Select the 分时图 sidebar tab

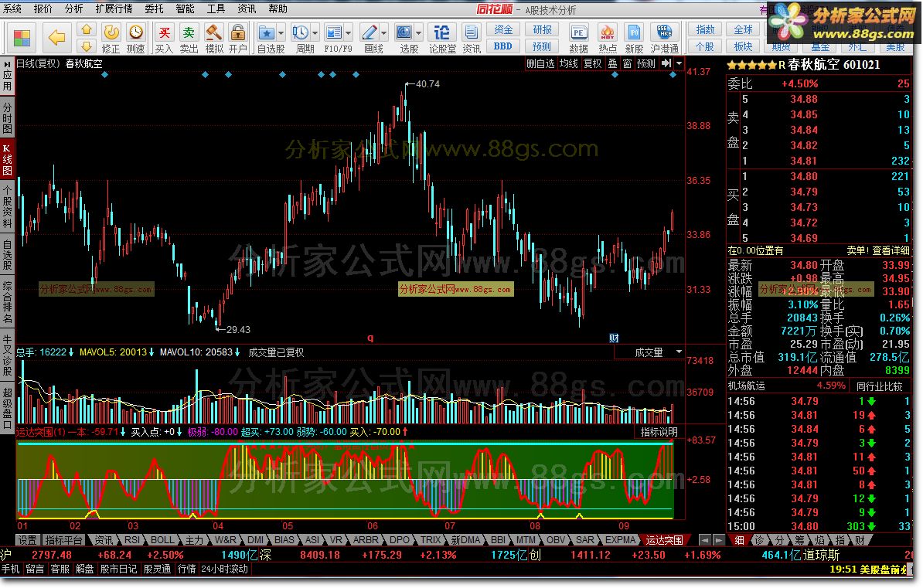(x=7, y=119)
